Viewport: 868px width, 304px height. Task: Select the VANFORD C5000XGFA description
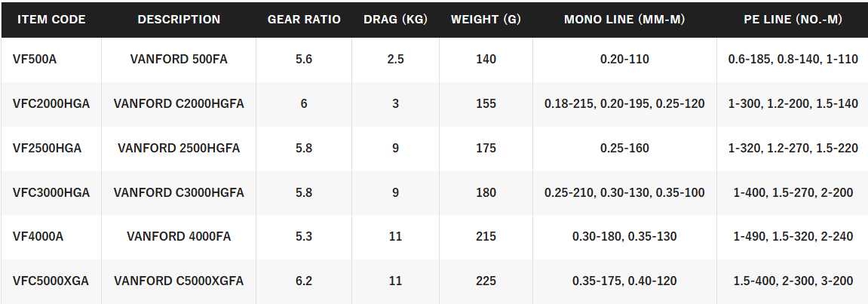tap(179, 281)
